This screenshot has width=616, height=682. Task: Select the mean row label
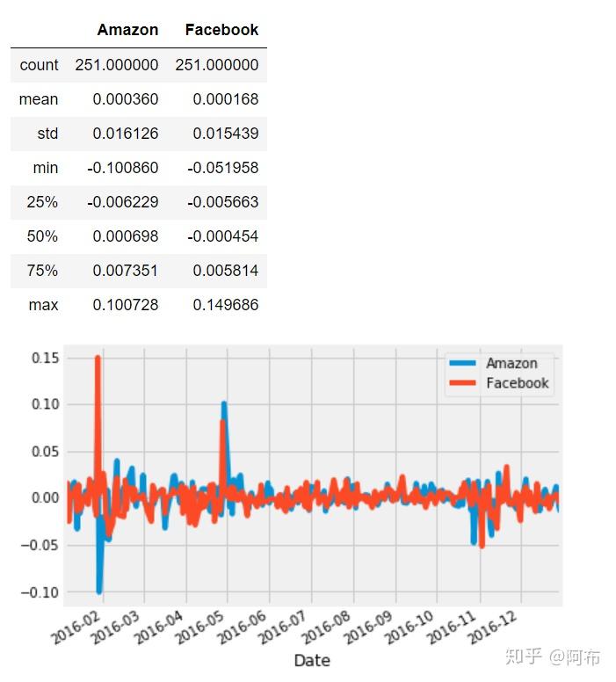pyautogui.click(x=39, y=99)
